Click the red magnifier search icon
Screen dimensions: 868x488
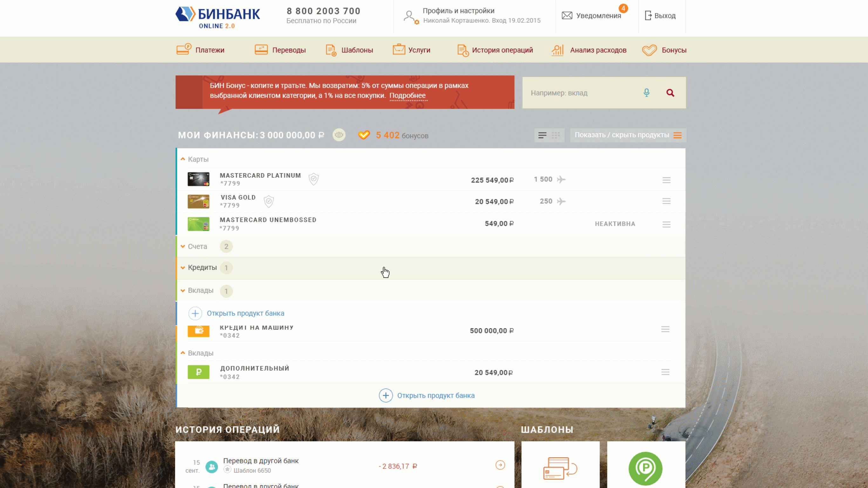670,93
